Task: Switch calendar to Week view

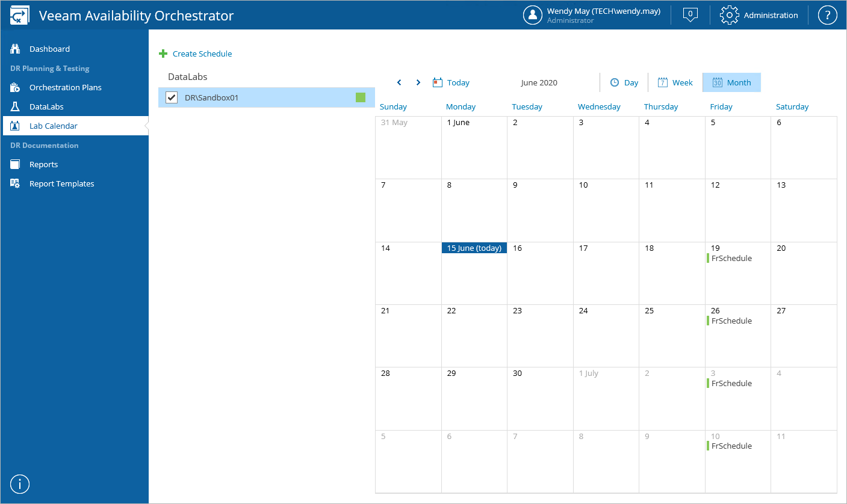Action: click(675, 82)
